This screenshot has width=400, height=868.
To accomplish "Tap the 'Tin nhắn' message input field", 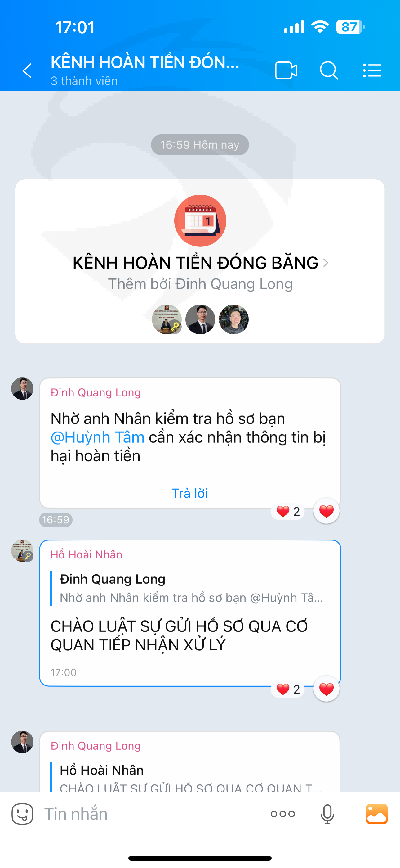I will click(x=152, y=814).
